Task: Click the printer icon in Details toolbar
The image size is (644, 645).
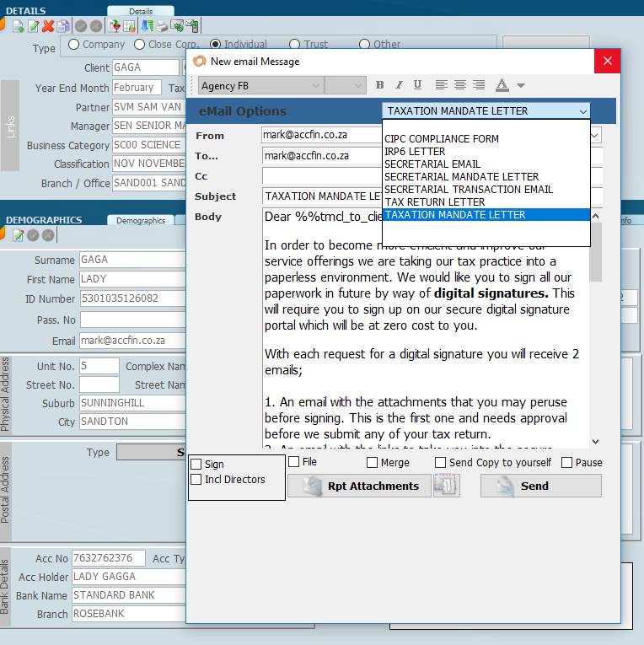Action: tap(162, 26)
